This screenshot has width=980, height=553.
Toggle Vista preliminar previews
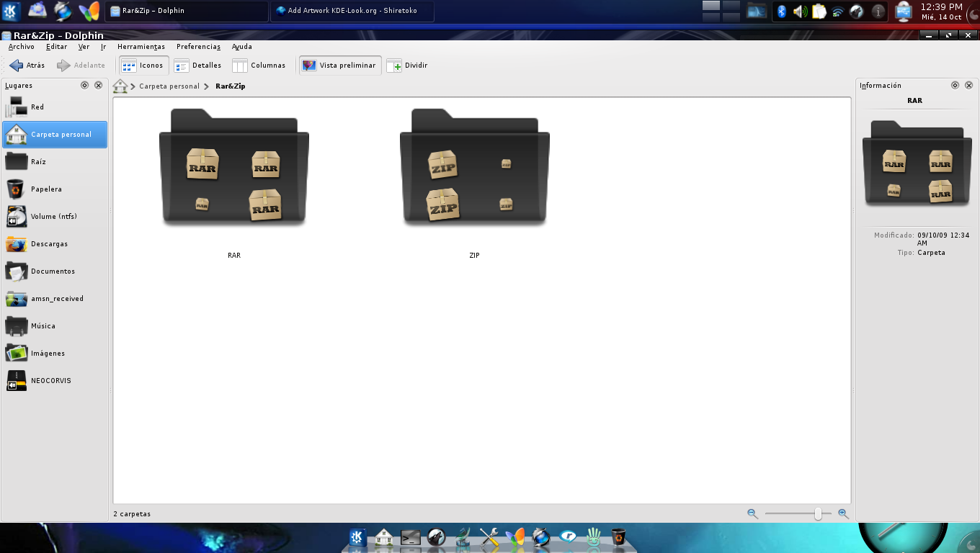(x=339, y=66)
